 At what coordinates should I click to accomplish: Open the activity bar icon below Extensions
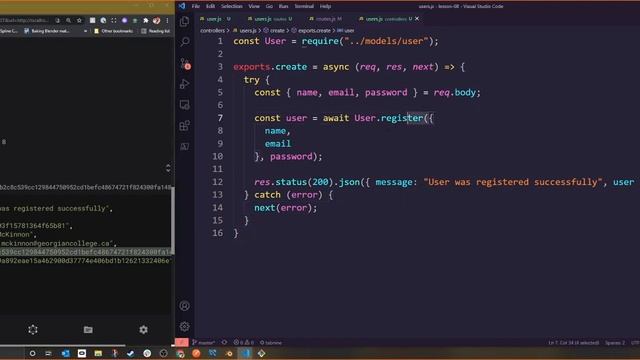184,146
